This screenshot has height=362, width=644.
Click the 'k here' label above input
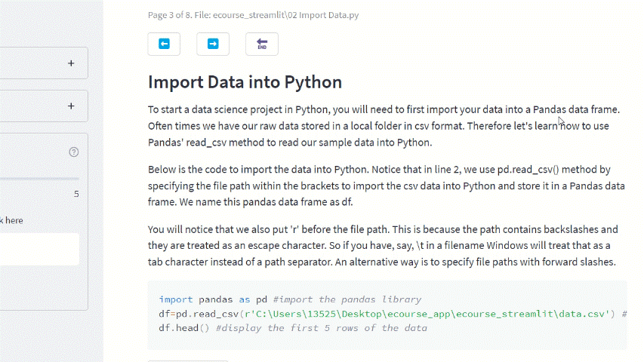point(11,221)
